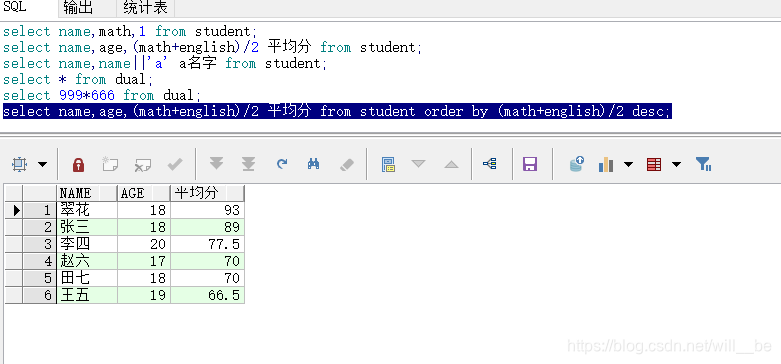Viewport: 781px width, 364px height.
Task: Click the cell containing 王五
Action: pos(87,295)
